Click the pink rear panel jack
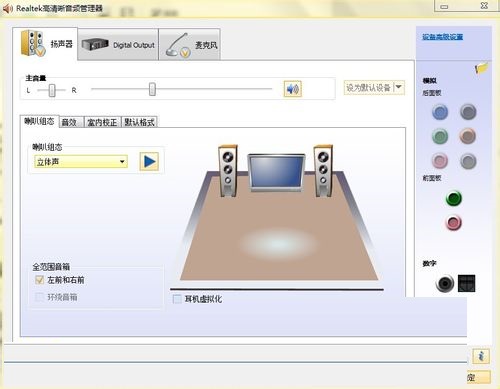The image size is (500, 389). click(440, 161)
